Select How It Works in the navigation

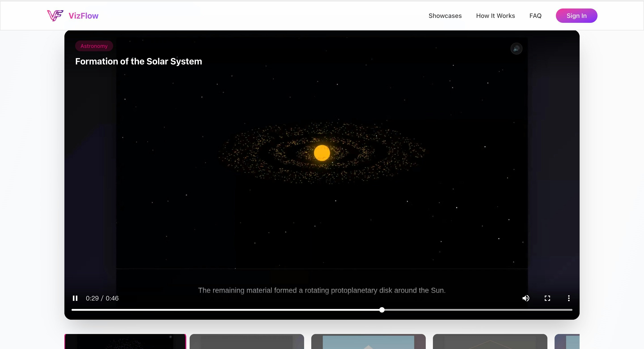tap(496, 15)
